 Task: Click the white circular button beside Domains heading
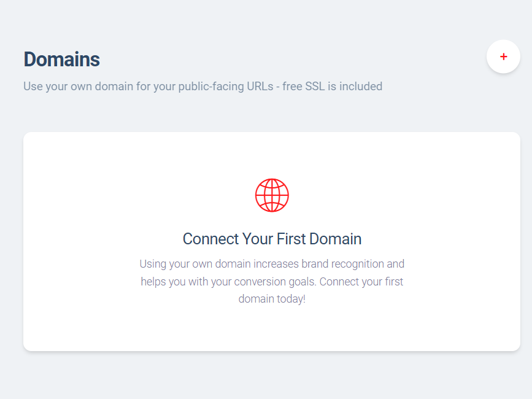504,56
